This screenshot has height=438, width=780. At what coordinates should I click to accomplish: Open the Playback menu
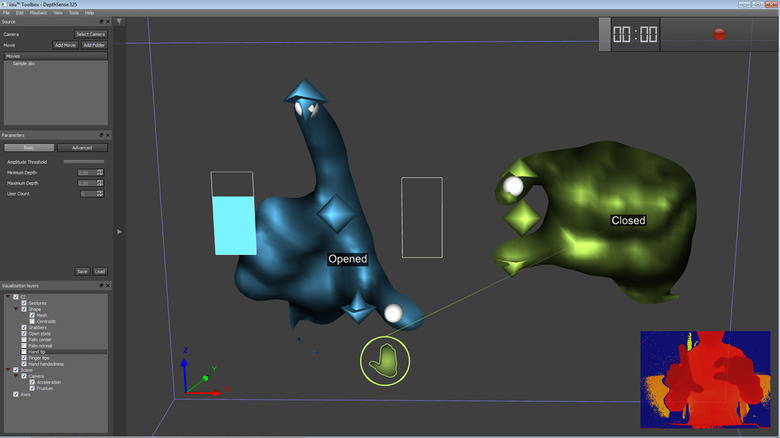point(37,12)
